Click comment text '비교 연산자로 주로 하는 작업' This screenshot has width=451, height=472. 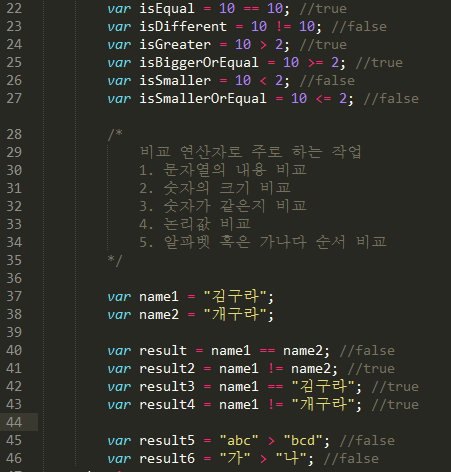point(250,152)
